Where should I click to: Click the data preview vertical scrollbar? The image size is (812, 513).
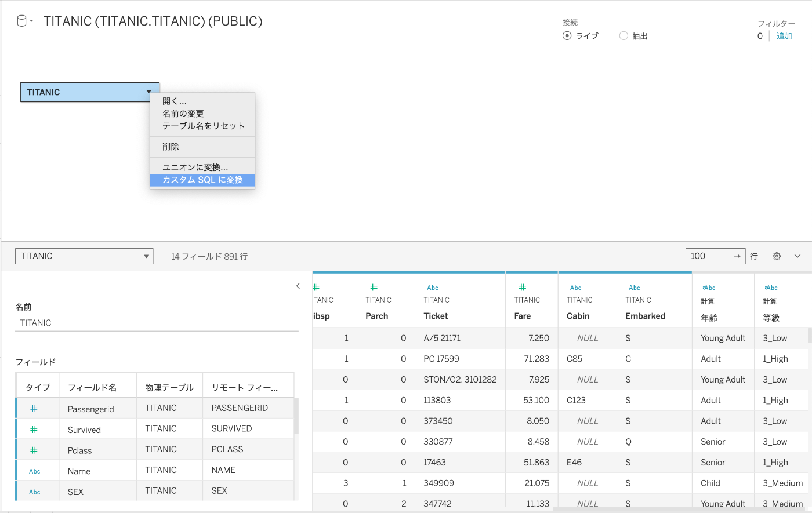(810, 336)
